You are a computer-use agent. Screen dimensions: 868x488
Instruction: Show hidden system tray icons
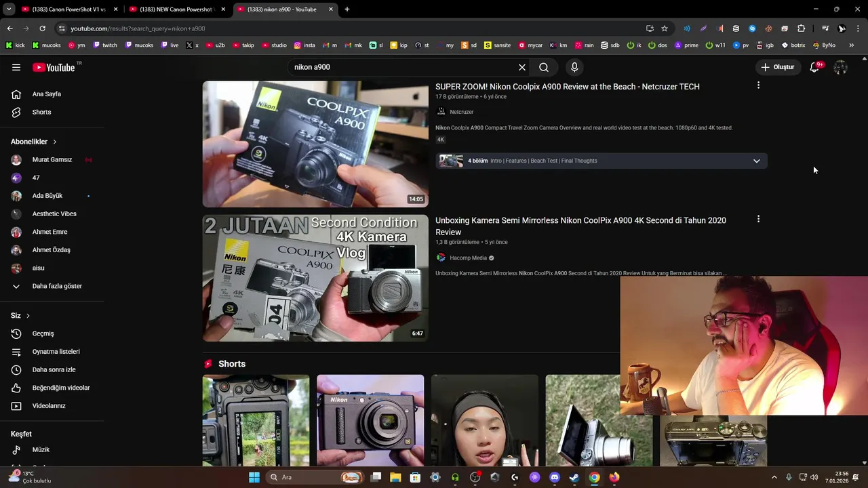click(x=774, y=477)
